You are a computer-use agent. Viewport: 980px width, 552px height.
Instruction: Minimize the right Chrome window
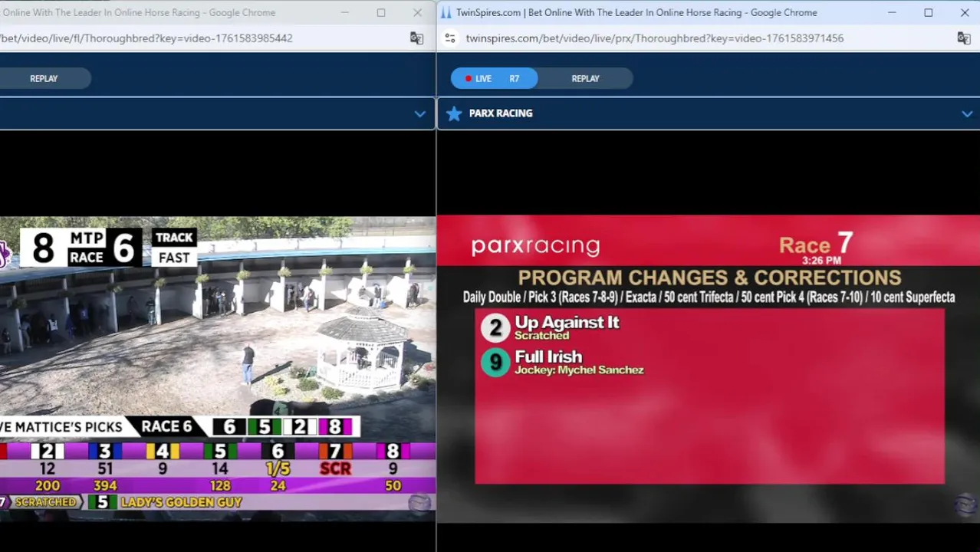[892, 12]
